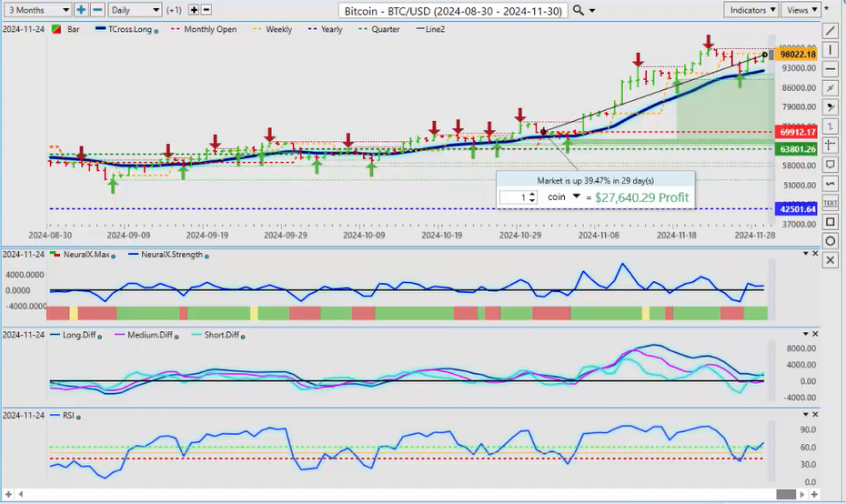Screen dimensions: 846x504
Task: Open the Daily interval dropdown
Action: pos(135,10)
